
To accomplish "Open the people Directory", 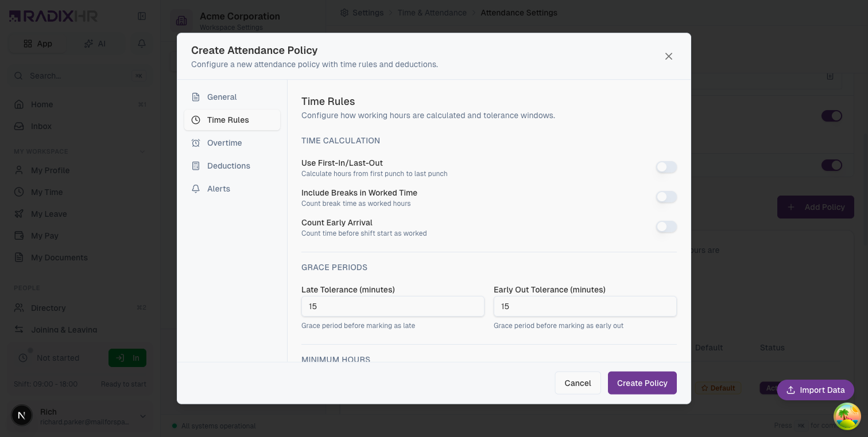I will coord(80,308).
